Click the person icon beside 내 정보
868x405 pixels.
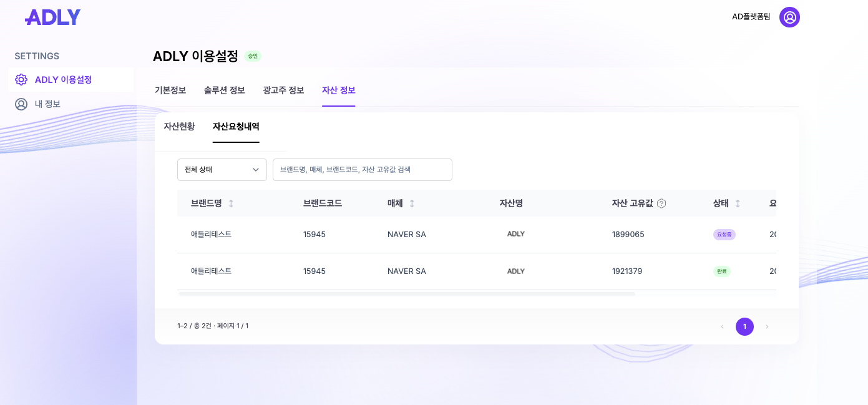(21, 104)
